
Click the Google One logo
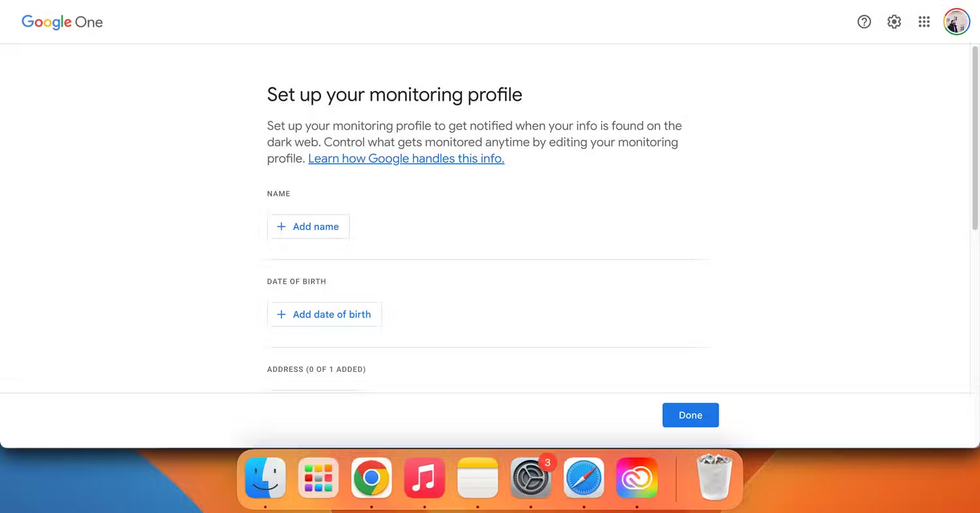(x=62, y=22)
